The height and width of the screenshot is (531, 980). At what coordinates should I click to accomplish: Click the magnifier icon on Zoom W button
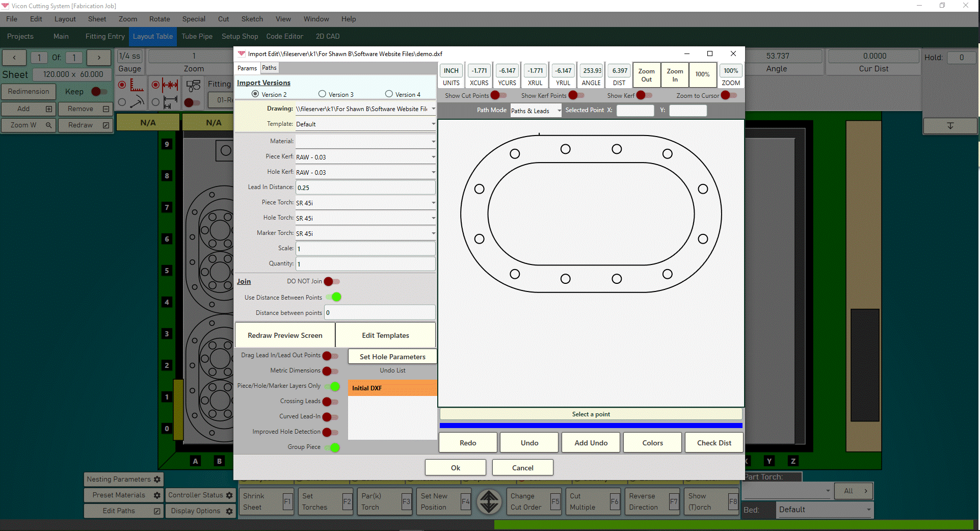pyautogui.click(x=48, y=125)
